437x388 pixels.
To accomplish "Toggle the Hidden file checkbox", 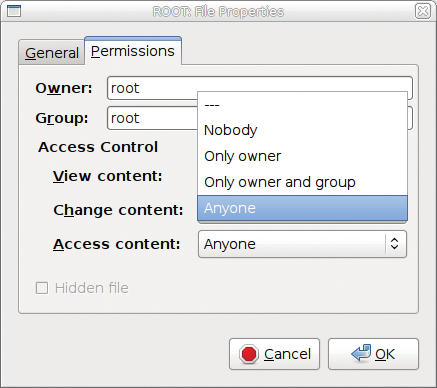I will click(42, 288).
